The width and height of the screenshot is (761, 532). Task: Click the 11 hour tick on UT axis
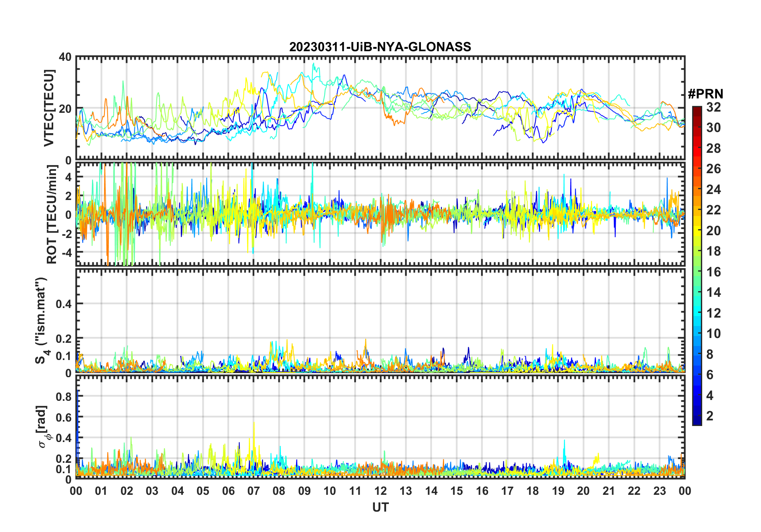(355, 491)
